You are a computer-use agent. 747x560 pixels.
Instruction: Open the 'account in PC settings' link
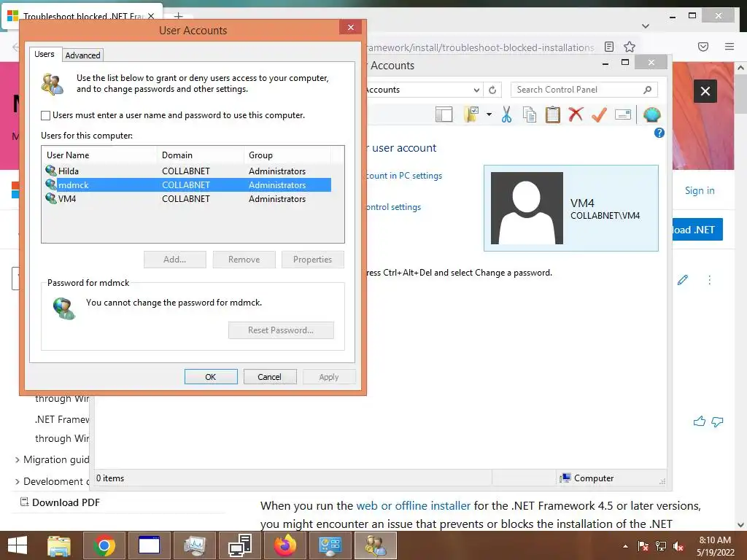pos(404,176)
